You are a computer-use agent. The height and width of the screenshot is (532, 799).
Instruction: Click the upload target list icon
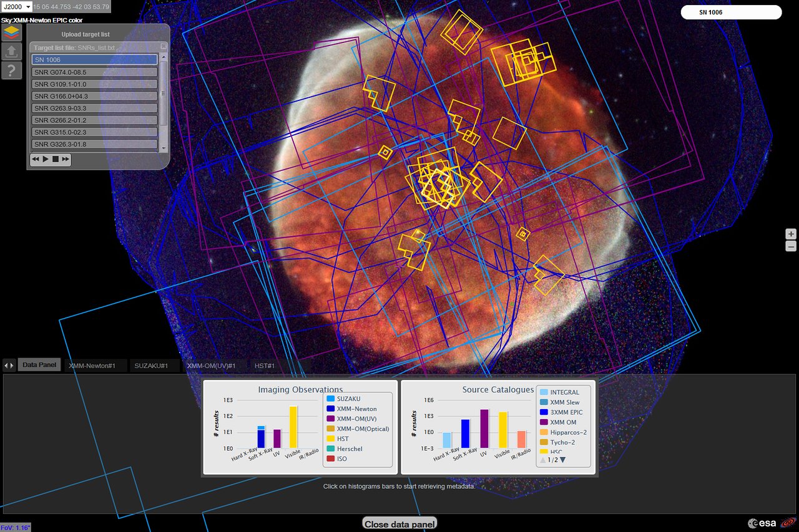[x=11, y=52]
